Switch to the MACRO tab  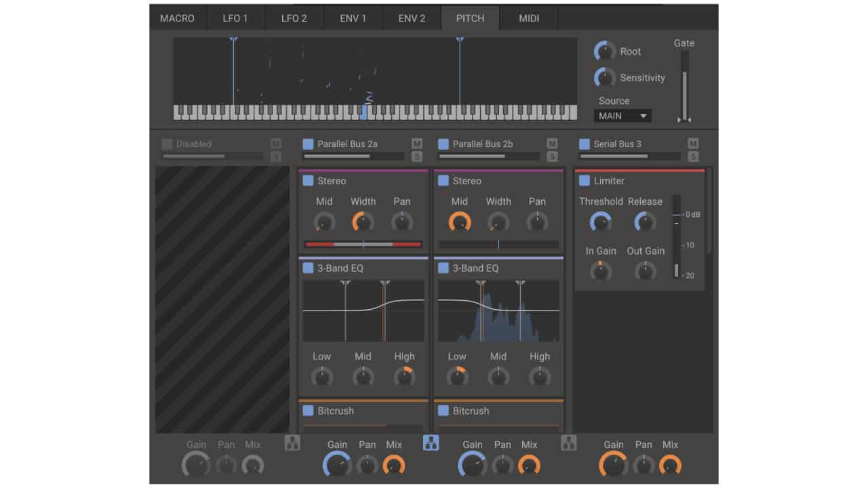(178, 18)
